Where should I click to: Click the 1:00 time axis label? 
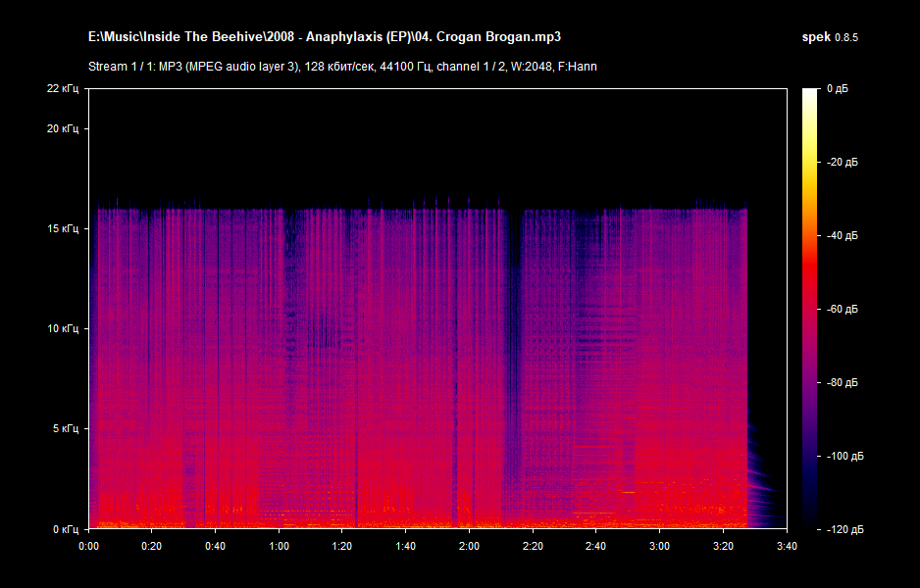[x=279, y=545]
